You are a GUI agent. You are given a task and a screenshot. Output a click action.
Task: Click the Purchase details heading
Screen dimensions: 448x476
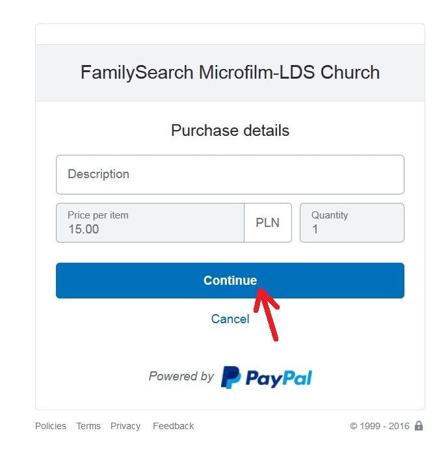pos(230,131)
